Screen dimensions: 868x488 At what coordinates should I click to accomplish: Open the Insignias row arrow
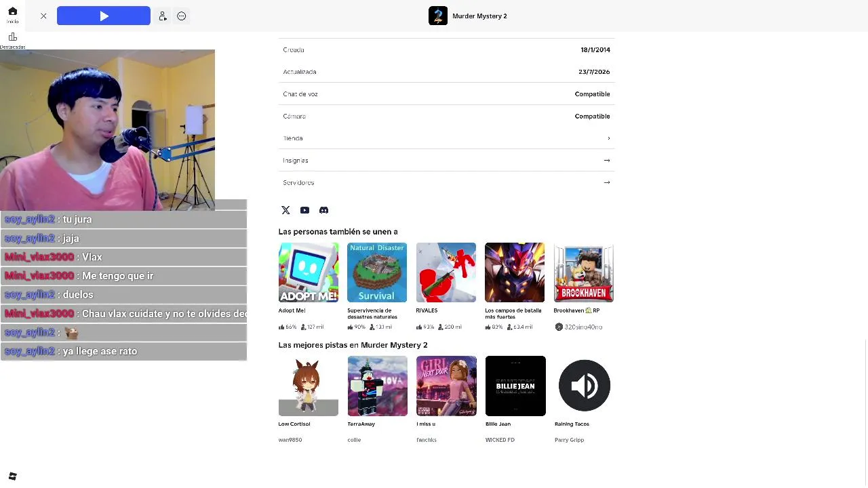click(607, 161)
